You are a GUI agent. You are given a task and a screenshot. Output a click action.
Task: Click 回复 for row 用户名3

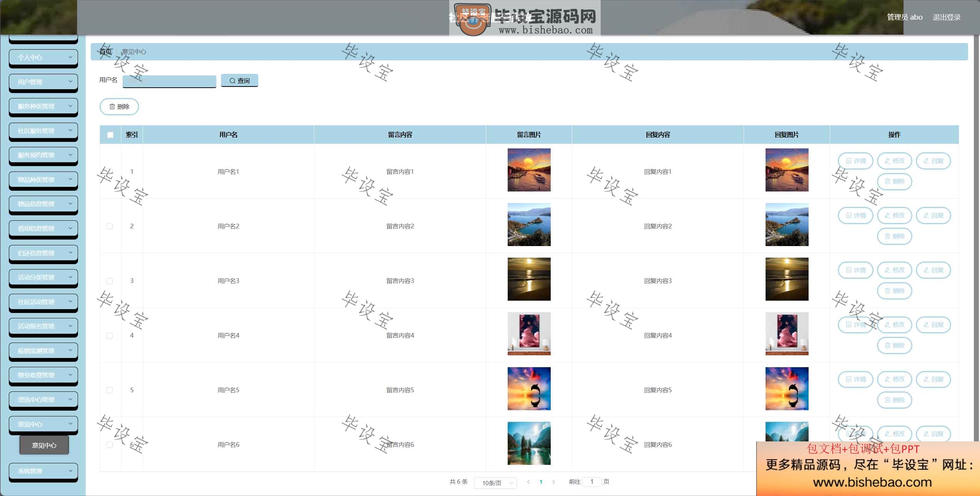933,270
